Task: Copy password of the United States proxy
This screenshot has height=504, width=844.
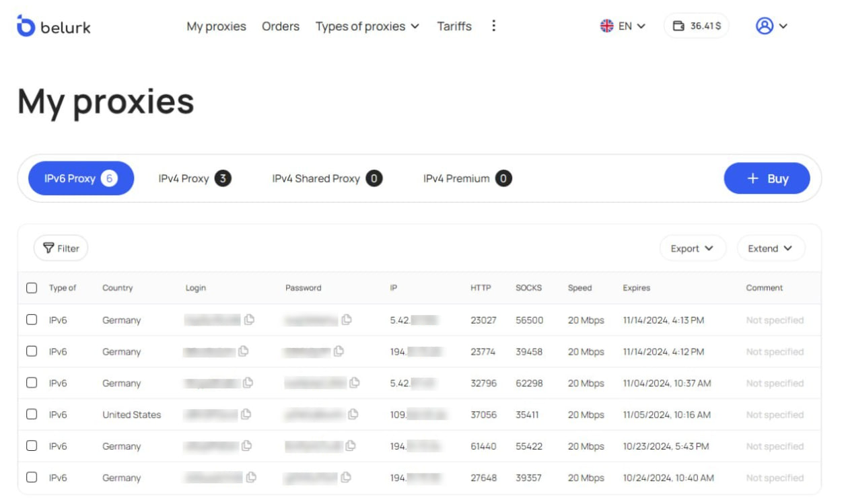Action: [353, 415]
